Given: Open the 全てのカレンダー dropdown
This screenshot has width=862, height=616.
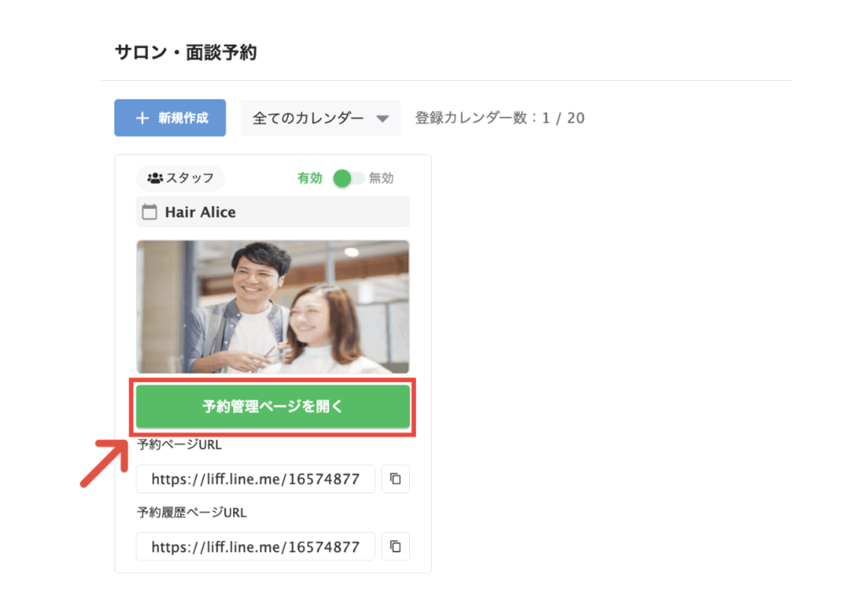Looking at the screenshot, I should pos(320,119).
